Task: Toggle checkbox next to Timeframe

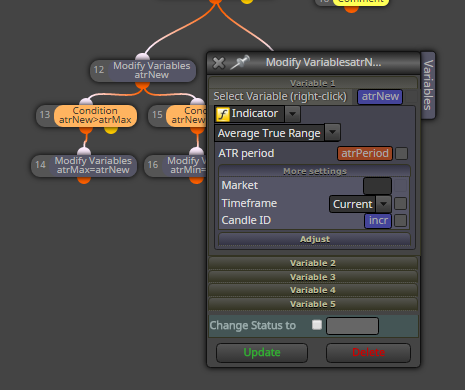Action: click(x=400, y=203)
